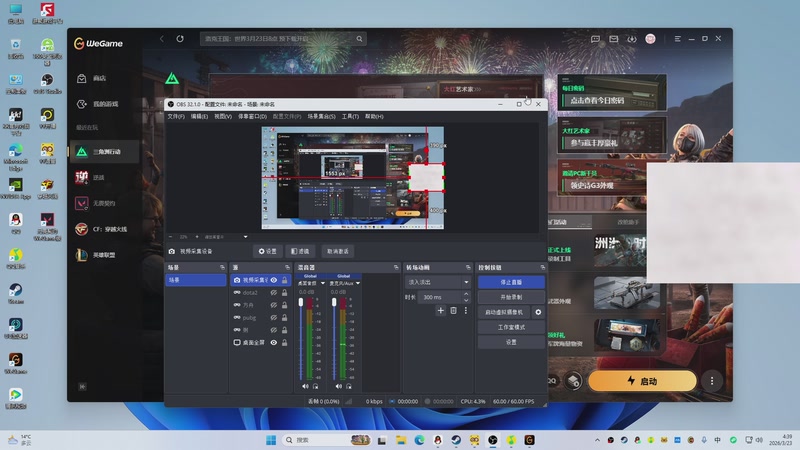Open the WeGame chat messages icon

pos(595,39)
